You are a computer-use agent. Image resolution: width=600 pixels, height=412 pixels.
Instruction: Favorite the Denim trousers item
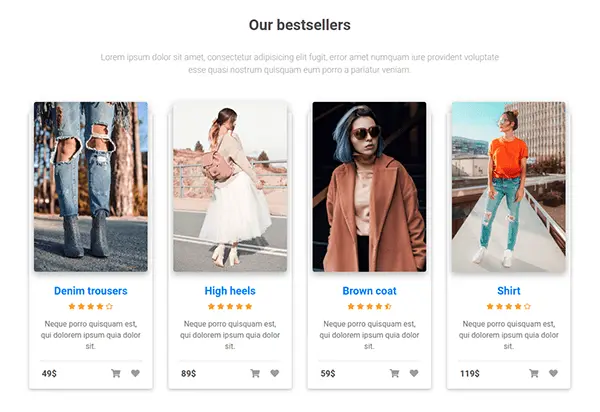click(135, 374)
